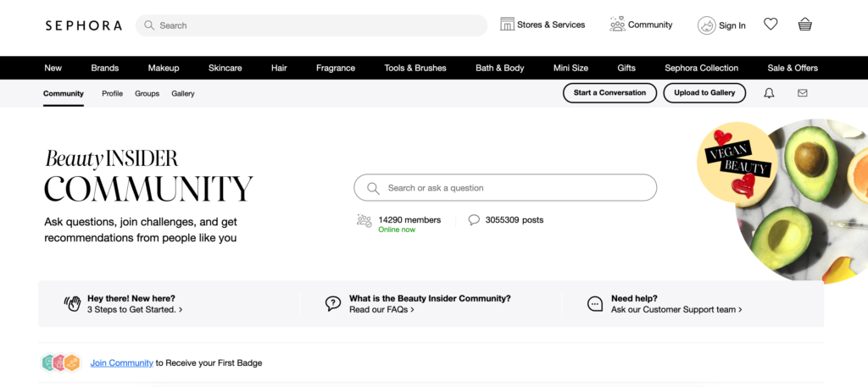The height and width of the screenshot is (387, 868).
Task: Open messages envelope icon
Action: 802,93
